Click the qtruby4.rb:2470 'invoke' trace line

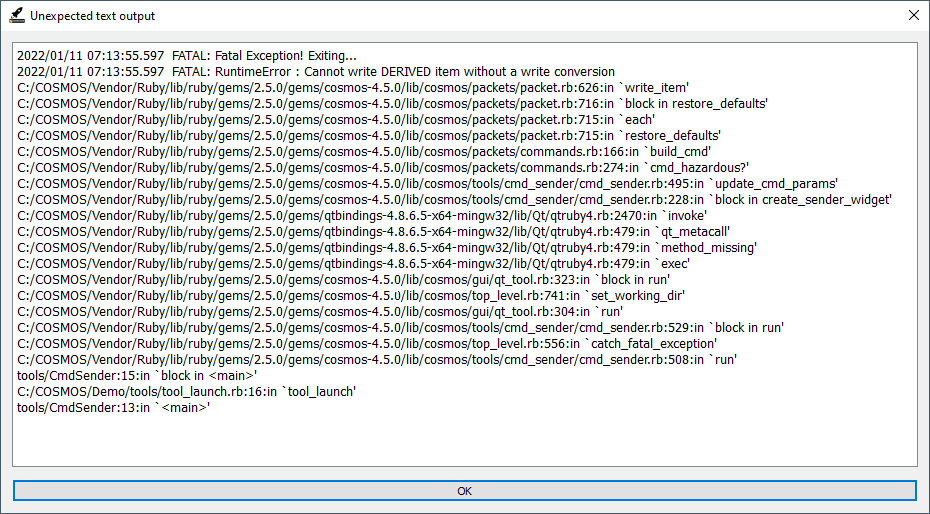tap(362, 216)
